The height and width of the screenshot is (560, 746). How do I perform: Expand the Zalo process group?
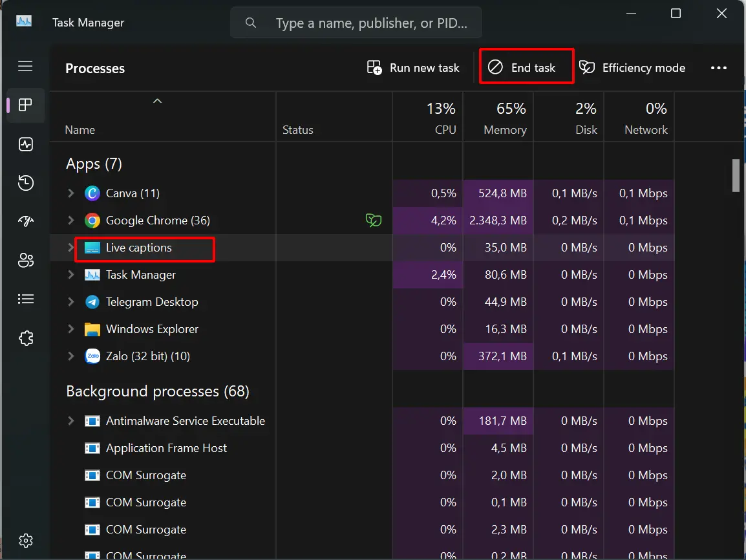coord(71,356)
